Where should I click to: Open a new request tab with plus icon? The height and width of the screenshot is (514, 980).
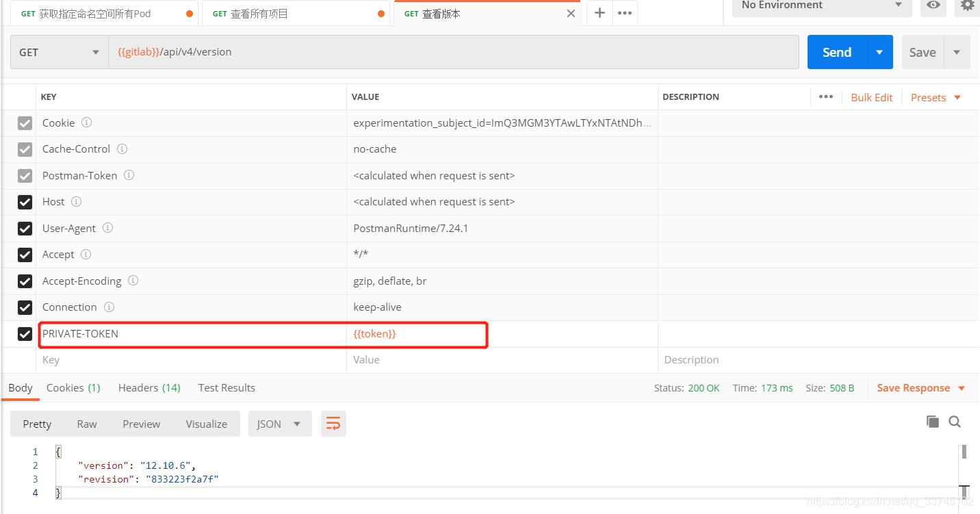point(599,12)
